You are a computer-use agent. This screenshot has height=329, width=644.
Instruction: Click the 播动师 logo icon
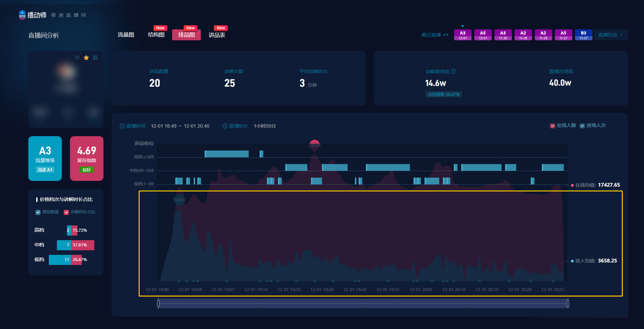click(23, 15)
